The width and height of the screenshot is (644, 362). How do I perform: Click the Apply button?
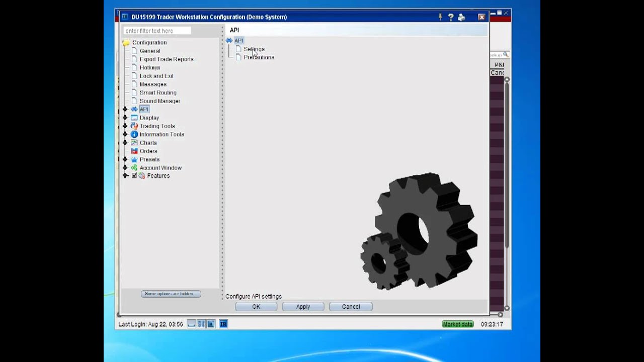tap(303, 307)
